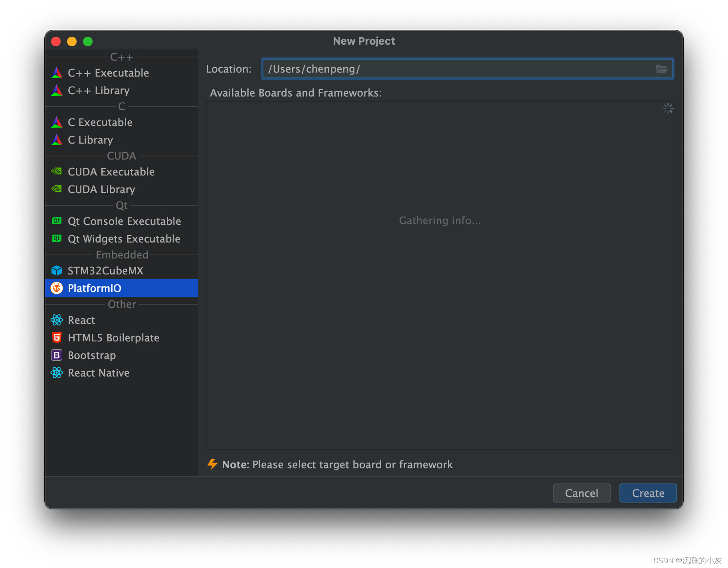Open the folder browse icon in Location field
Viewport: 728px width, 568px height.
click(662, 69)
